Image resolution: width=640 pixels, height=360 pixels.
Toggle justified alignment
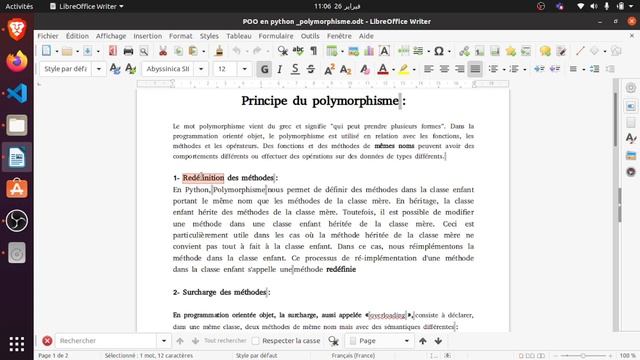pyautogui.click(x=475, y=69)
